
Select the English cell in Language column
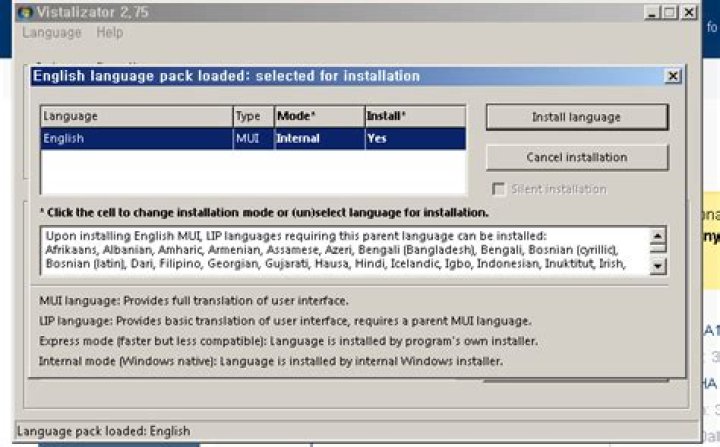(x=137, y=138)
